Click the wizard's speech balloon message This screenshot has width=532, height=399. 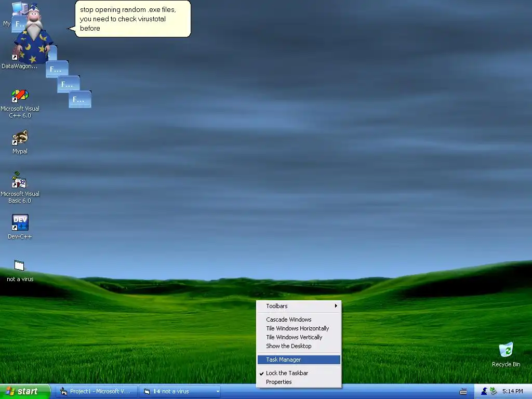[132, 19]
